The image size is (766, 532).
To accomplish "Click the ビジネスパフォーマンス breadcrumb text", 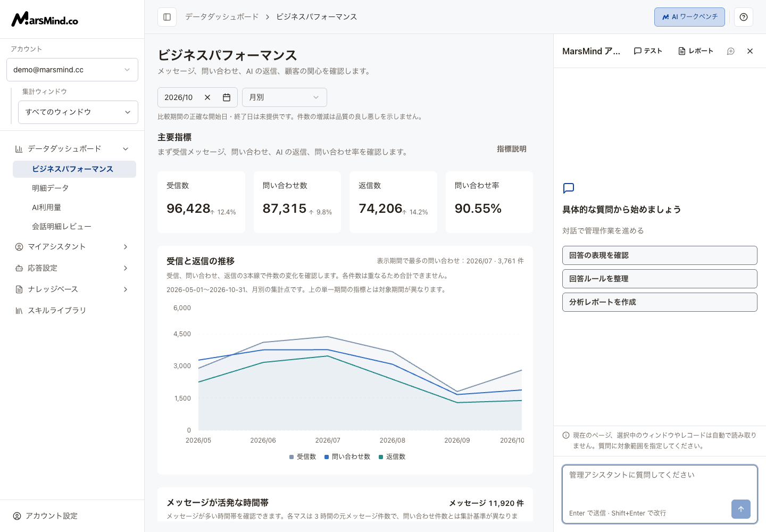I will tap(317, 17).
